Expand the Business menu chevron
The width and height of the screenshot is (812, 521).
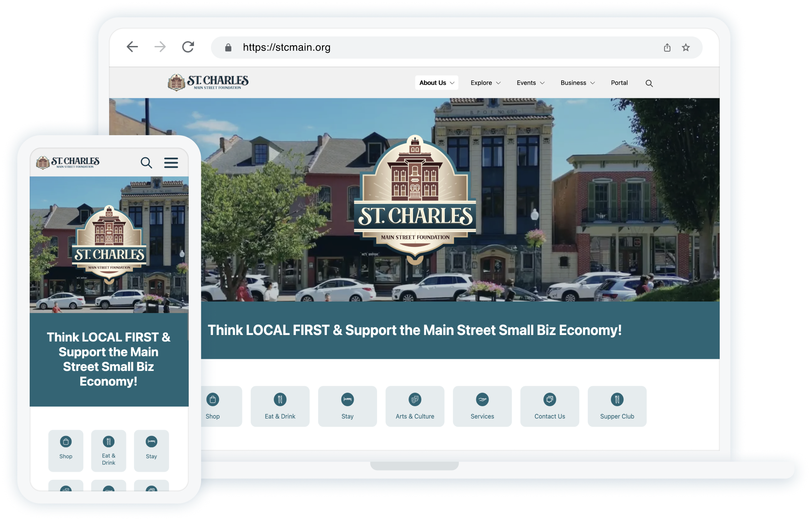tap(592, 83)
